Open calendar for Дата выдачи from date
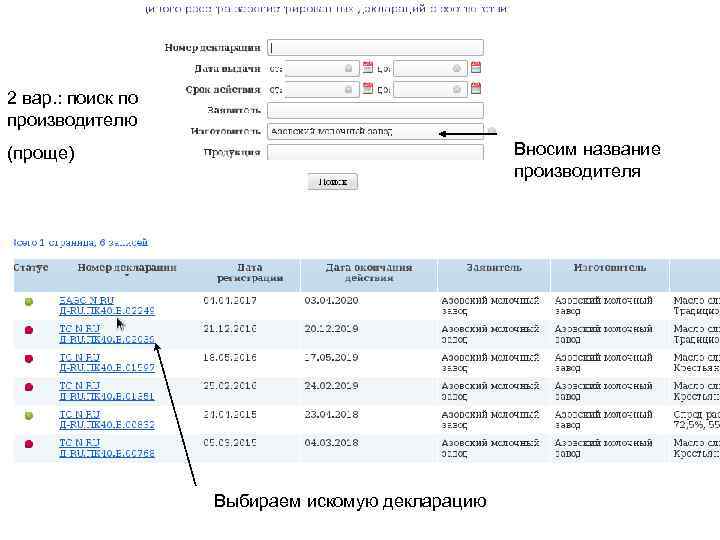Viewport: 720px width, 540px height. click(x=367, y=68)
